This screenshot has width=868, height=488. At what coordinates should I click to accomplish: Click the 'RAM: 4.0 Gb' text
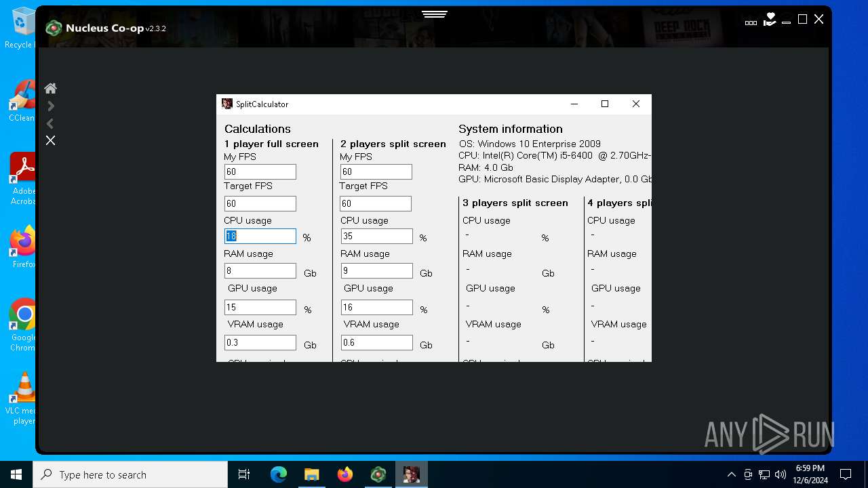tap(486, 167)
